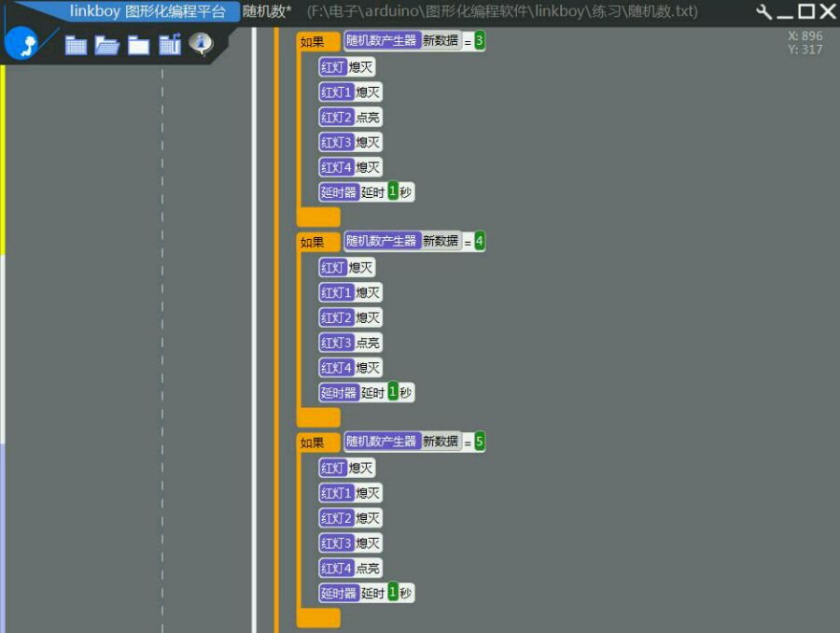Viewport: 840px width, 633px height.
Task: Click the green value 4 in the condition
Action: 480,241
